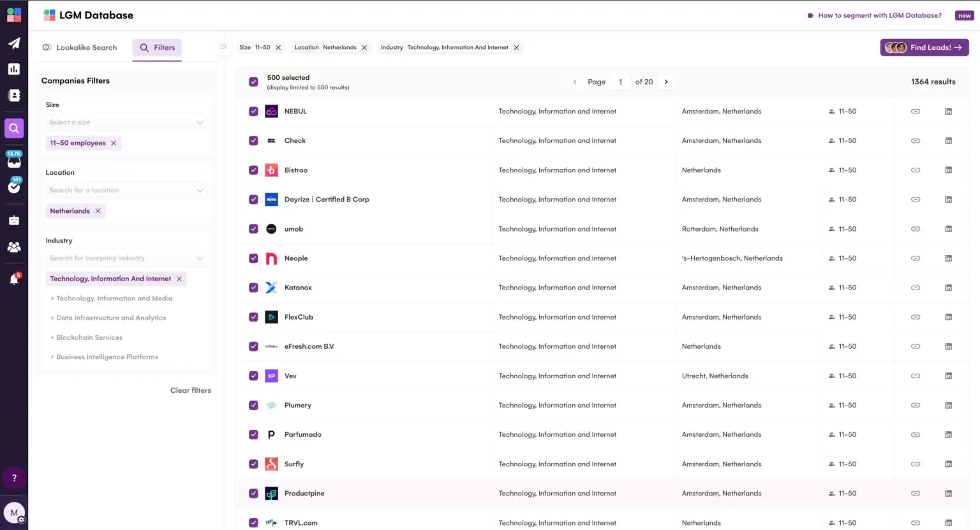
Task: Click the Productpine company name
Action: click(304, 494)
